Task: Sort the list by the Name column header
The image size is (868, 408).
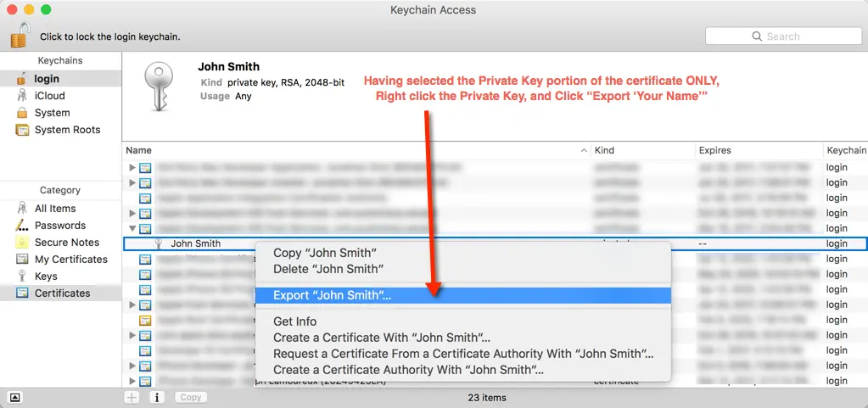Action: [x=356, y=150]
